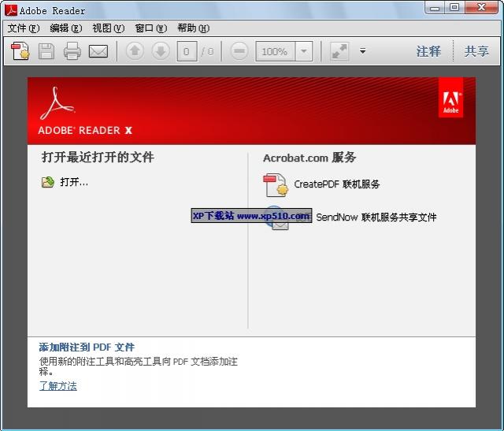Click the zoom out minus button
The height and width of the screenshot is (431, 504).
[240, 51]
